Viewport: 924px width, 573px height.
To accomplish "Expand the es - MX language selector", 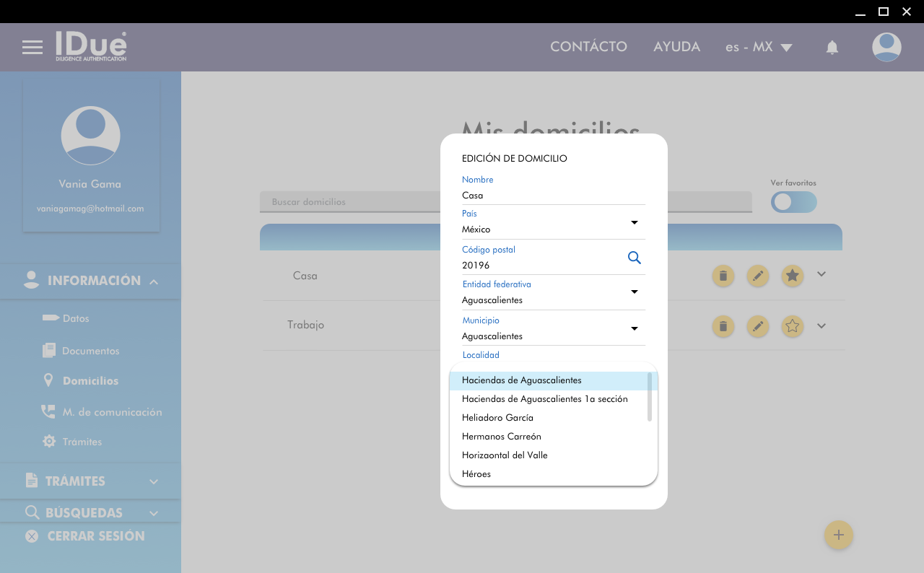I will tap(759, 48).
